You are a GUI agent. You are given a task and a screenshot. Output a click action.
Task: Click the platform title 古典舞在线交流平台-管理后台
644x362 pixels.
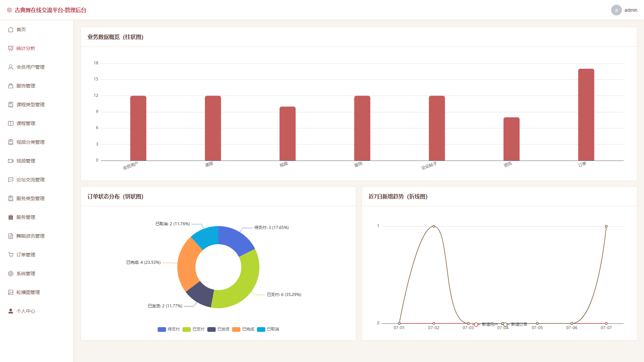point(50,10)
